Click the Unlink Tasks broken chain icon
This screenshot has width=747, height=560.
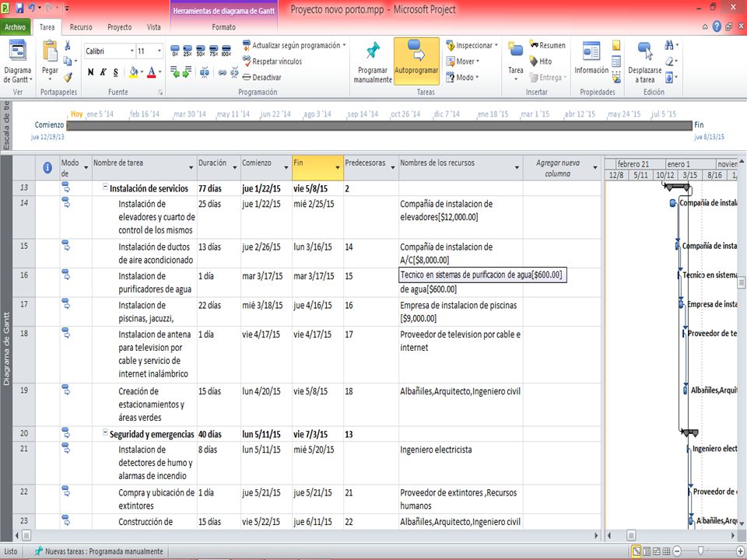click(x=234, y=72)
